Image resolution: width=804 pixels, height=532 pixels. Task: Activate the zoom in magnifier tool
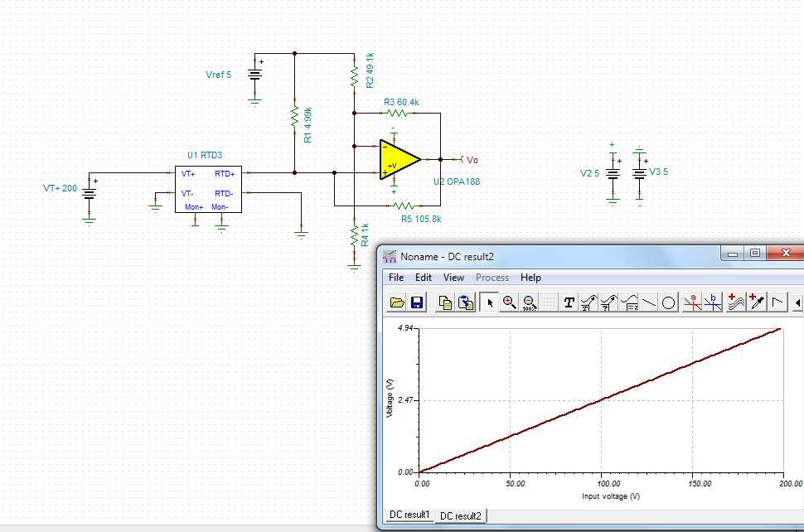pos(510,303)
